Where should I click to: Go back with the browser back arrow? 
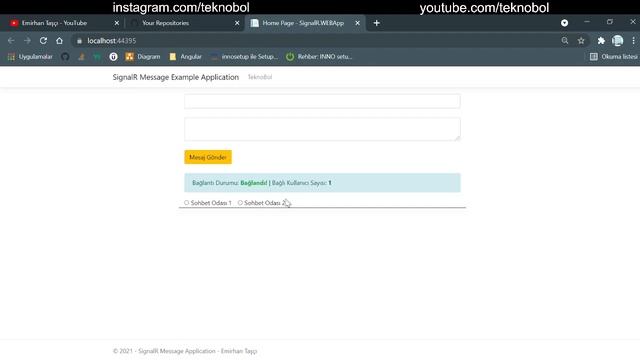pyautogui.click(x=11, y=41)
